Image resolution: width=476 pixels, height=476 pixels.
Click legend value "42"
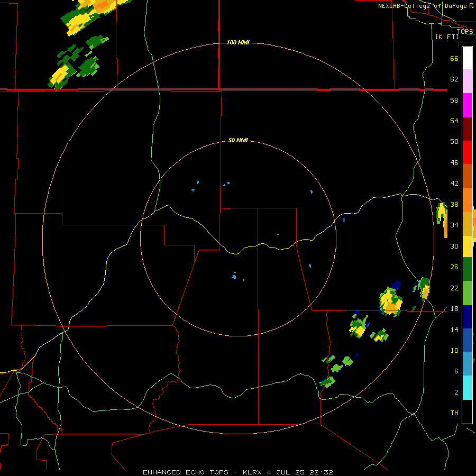pyautogui.click(x=454, y=183)
